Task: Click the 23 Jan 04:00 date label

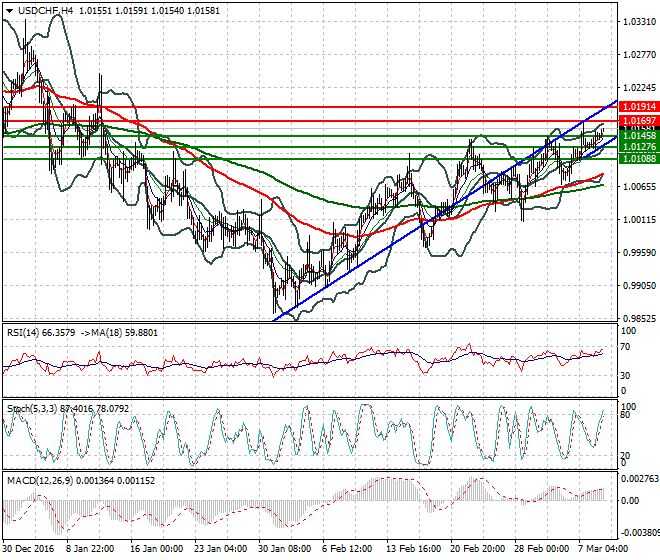Action: tap(221, 549)
